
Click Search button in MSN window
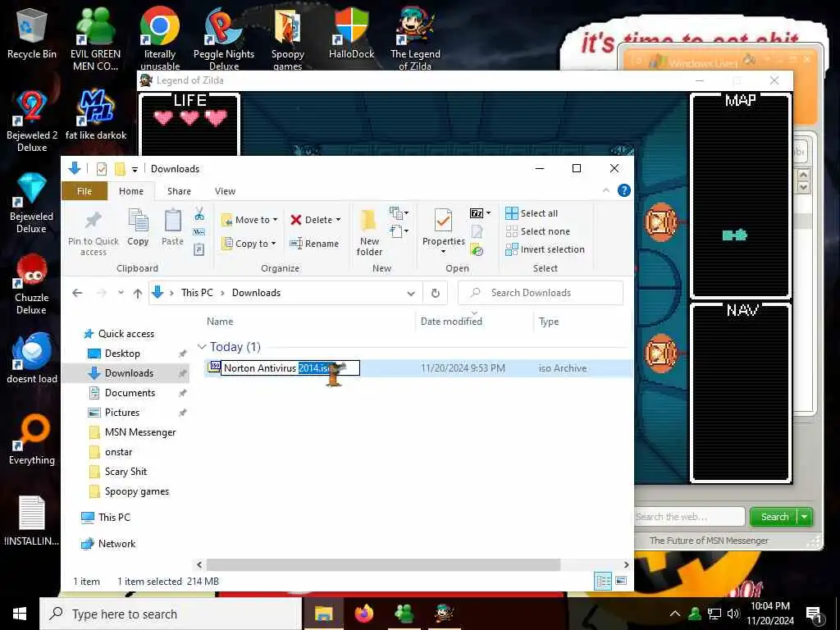[774, 517]
